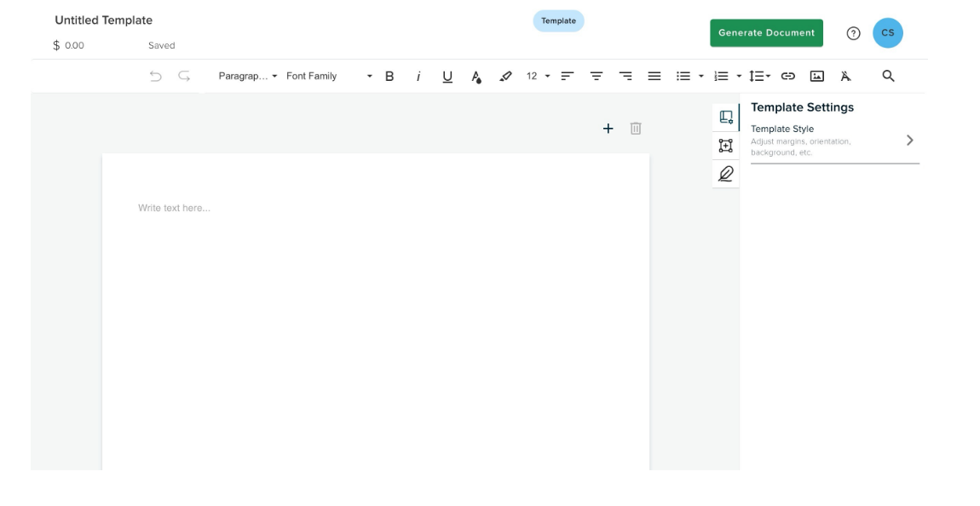Click the trash icon above the page

[x=636, y=129]
